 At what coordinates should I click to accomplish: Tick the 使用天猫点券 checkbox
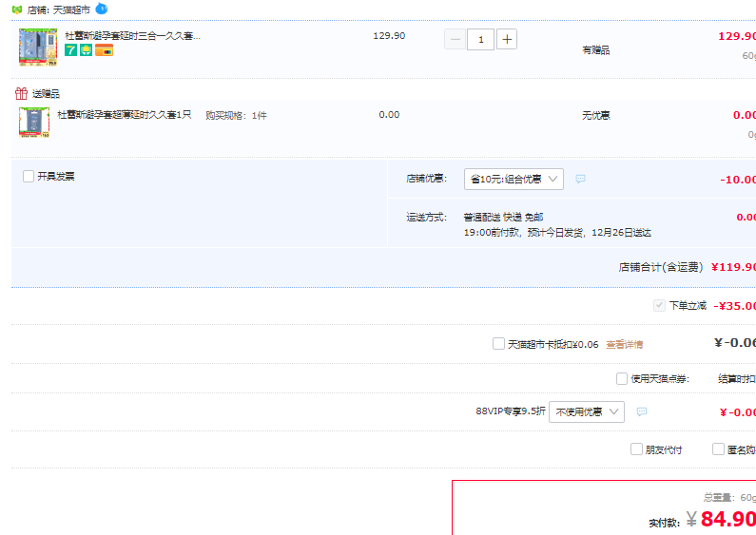(x=622, y=378)
